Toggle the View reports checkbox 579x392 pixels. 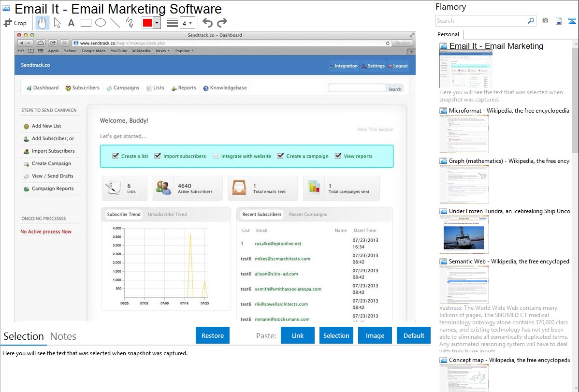tap(338, 156)
